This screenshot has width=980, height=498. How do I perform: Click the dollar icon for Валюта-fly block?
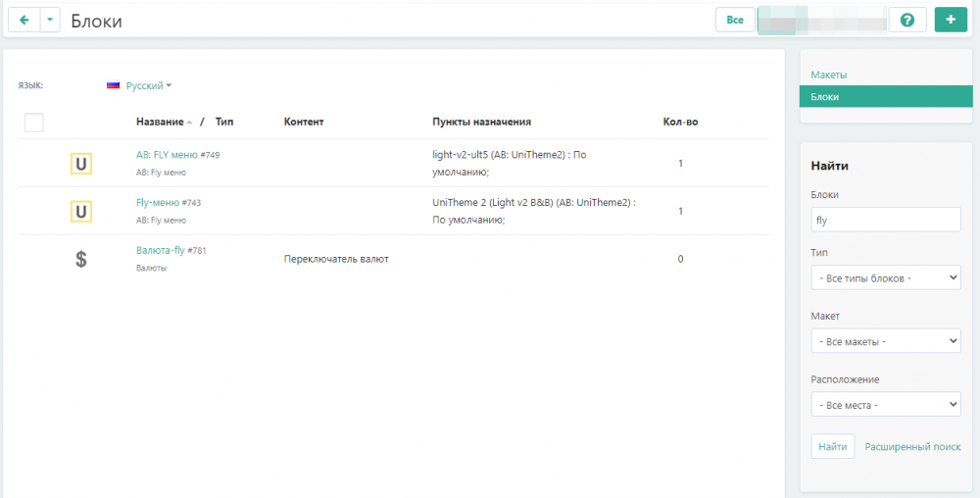coord(80,259)
